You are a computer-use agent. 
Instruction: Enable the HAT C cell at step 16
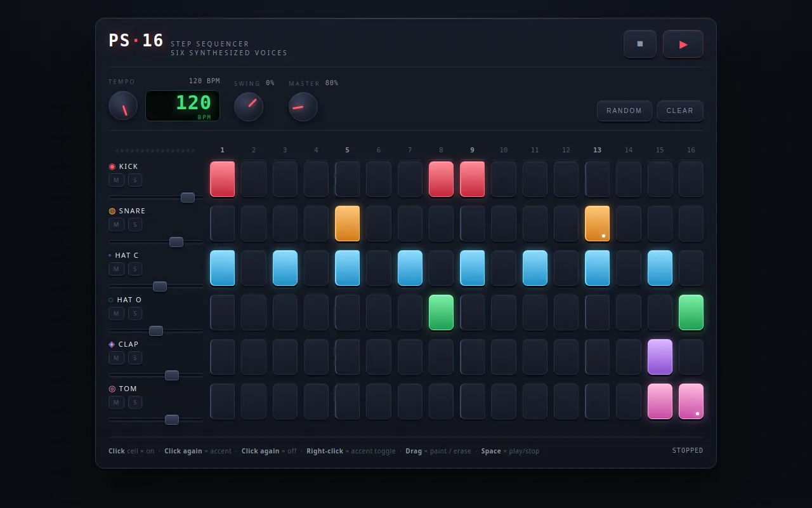tap(691, 268)
